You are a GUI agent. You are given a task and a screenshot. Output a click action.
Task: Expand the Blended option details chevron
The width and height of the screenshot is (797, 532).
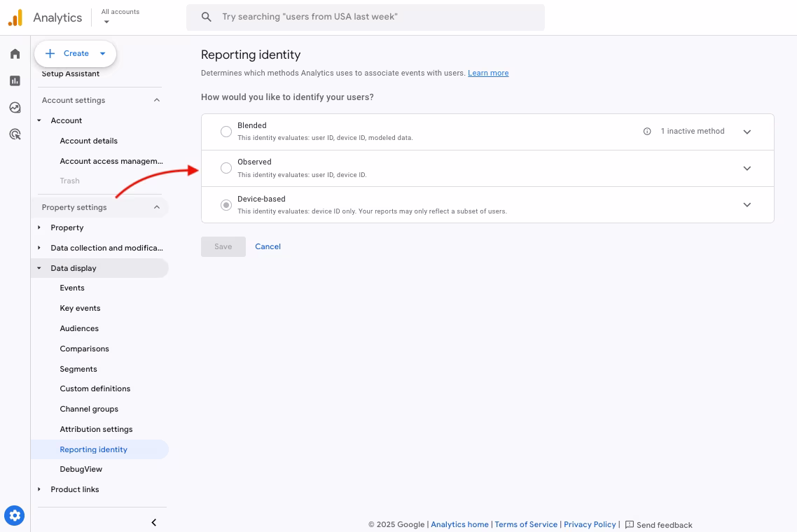(747, 132)
